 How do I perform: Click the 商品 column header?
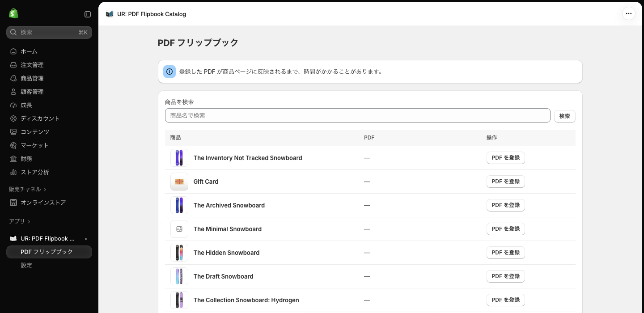tap(175, 138)
